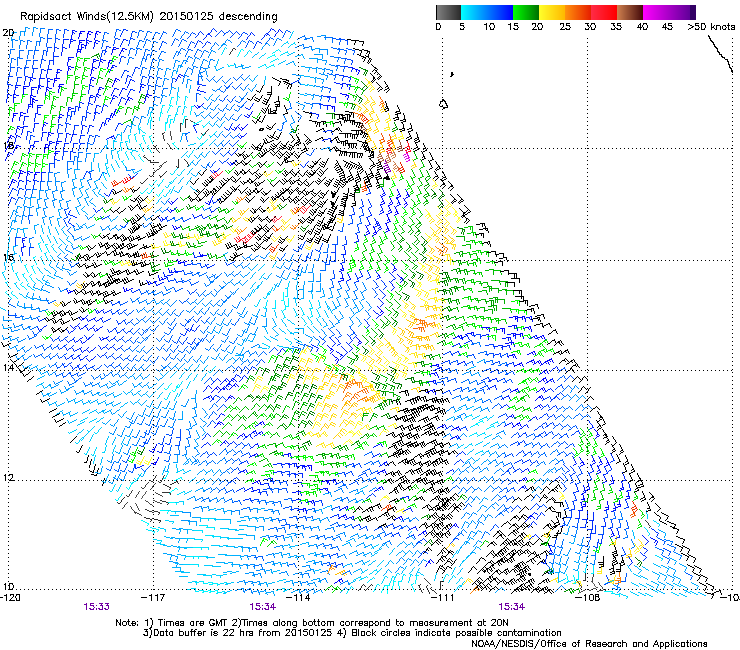Pick the red 30–35 knots color swatch
The width and height of the screenshot is (740, 650).
coord(604,12)
